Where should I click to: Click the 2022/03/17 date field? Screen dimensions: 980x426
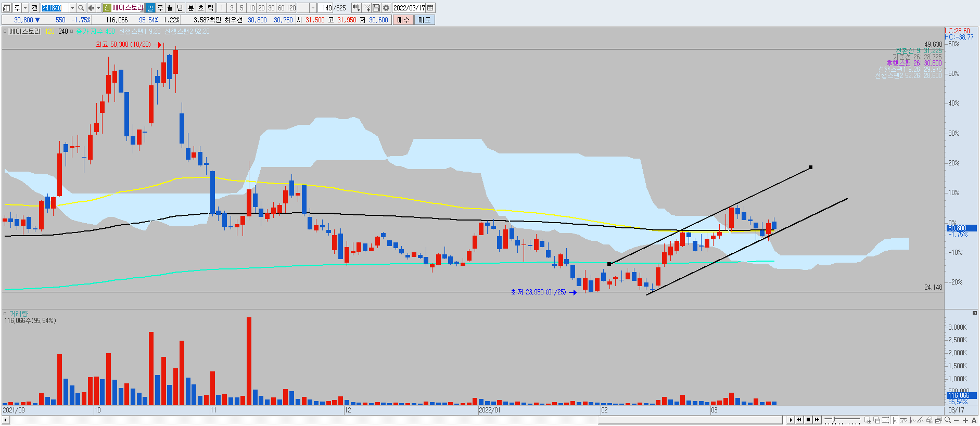click(x=409, y=8)
